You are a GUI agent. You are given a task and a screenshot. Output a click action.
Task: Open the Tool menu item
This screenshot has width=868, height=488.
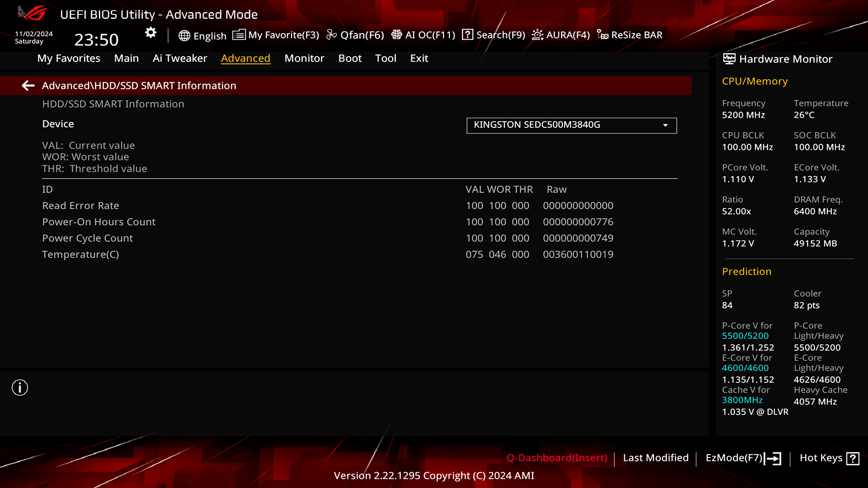(386, 58)
